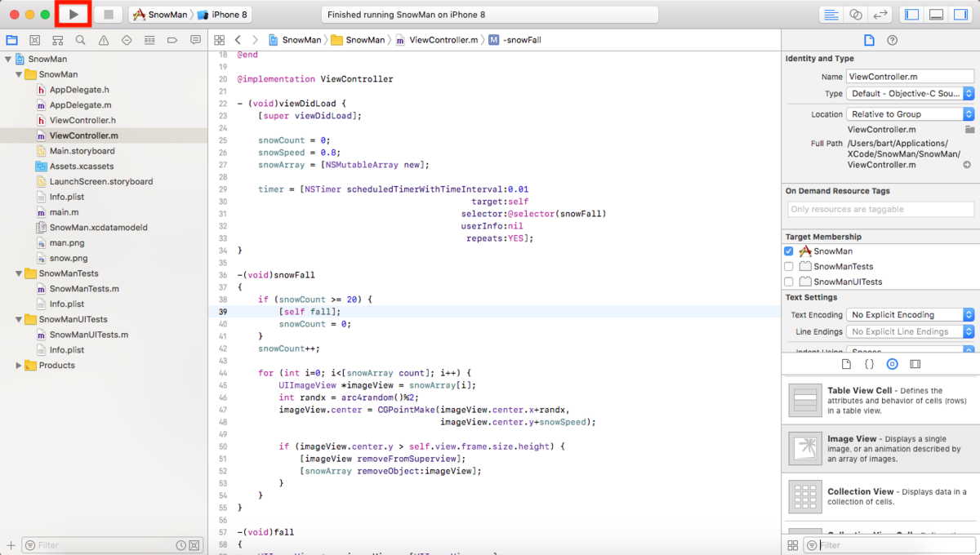The width and height of the screenshot is (980, 555).
Task: Open the Breakpoint navigator
Action: pyautogui.click(x=172, y=39)
